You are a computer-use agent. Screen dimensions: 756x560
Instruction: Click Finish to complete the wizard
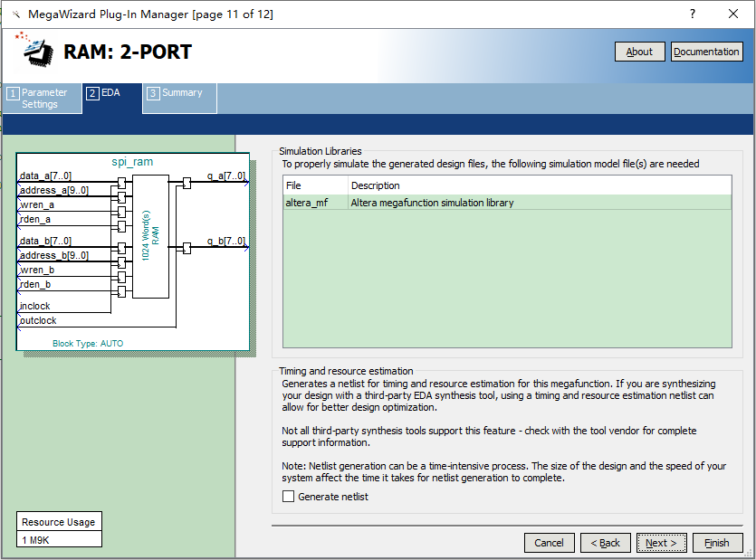click(x=716, y=543)
